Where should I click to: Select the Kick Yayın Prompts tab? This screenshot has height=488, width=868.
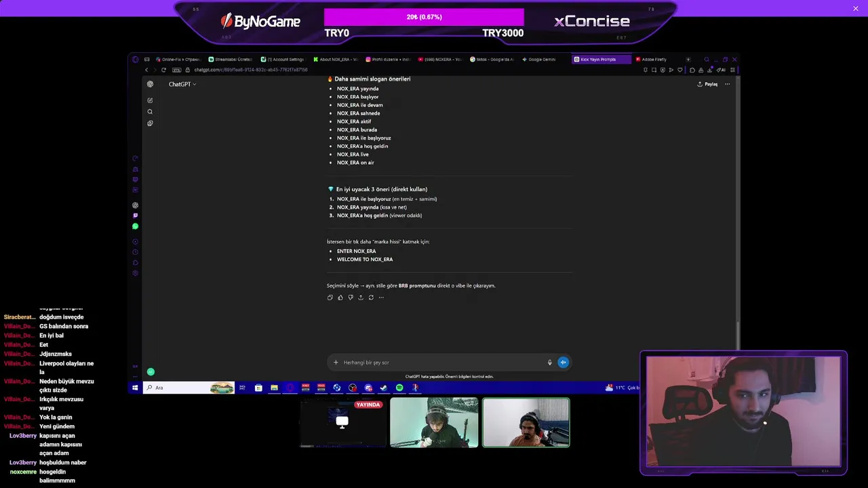(x=600, y=60)
